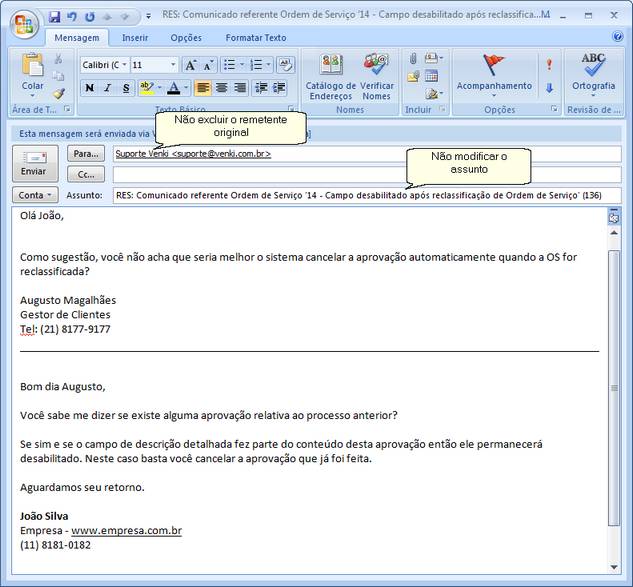Save the message from quick access toolbar
The height and width of the screenshot is (587, 633).
(x=54, y=16)
